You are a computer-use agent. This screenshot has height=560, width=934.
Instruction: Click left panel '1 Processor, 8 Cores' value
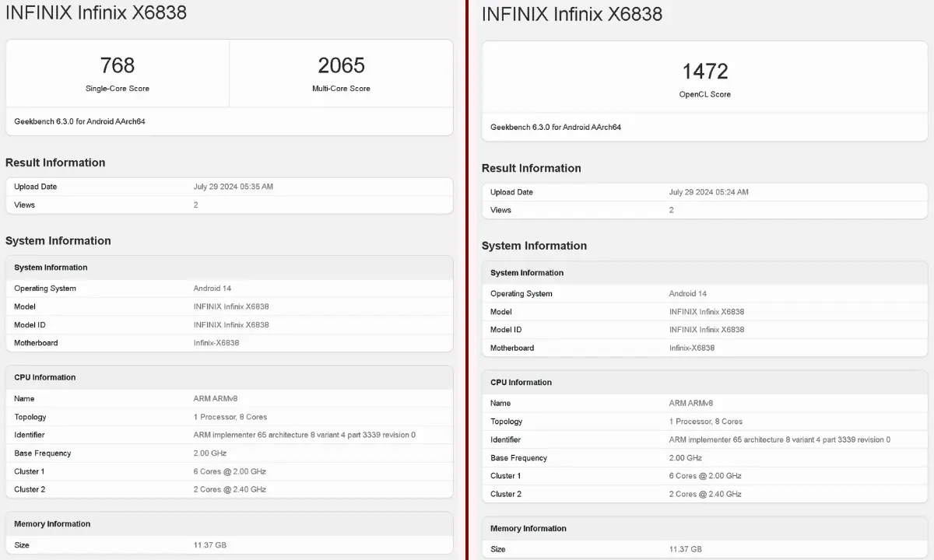(x=230, y=417)
